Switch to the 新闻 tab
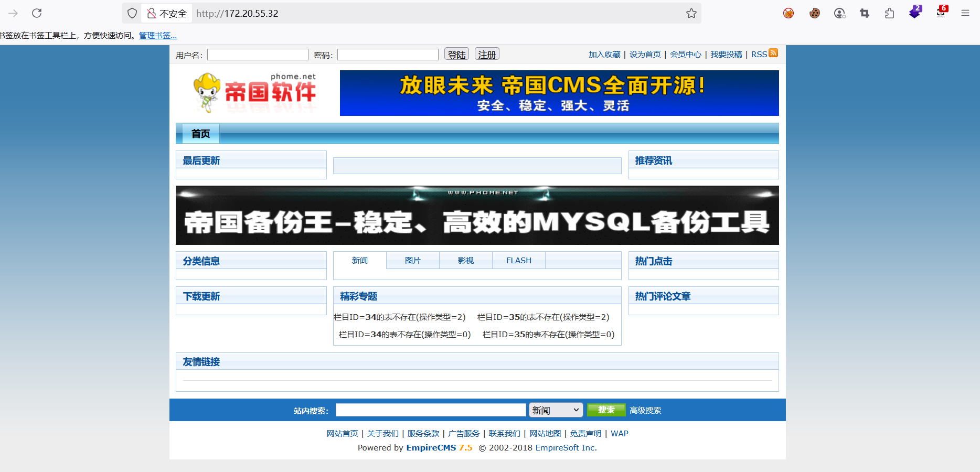 point(360,261)
